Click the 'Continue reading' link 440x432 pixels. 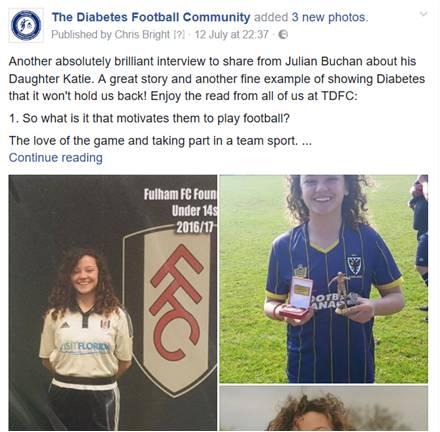point(56,158)
